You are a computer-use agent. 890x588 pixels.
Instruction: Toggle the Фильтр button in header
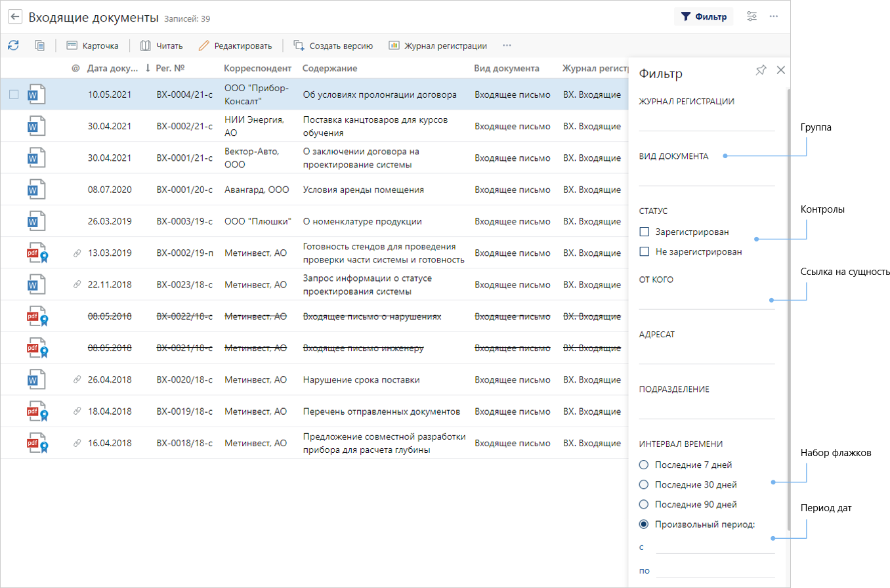coord(704,16)
